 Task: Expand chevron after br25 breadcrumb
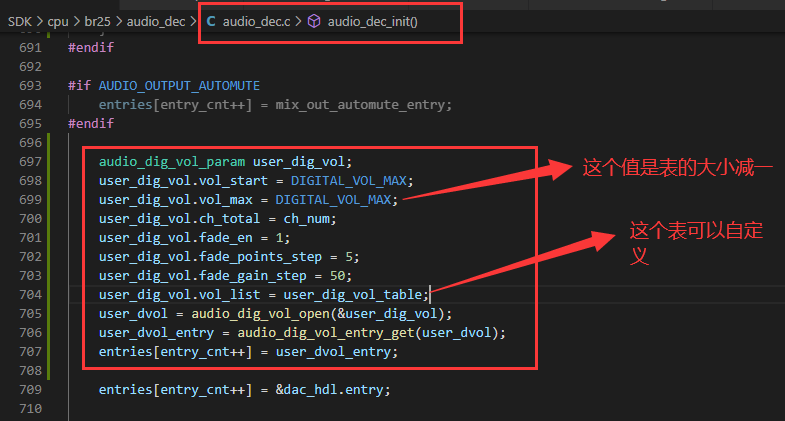pyautogui.click(x=119, y=22)
